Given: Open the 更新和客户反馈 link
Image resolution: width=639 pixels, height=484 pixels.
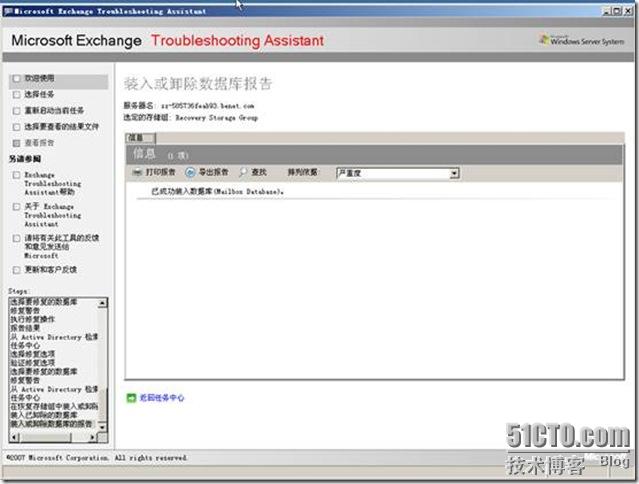Looking at the screenshot, I should pyautogui.click(x=51, y=269).
